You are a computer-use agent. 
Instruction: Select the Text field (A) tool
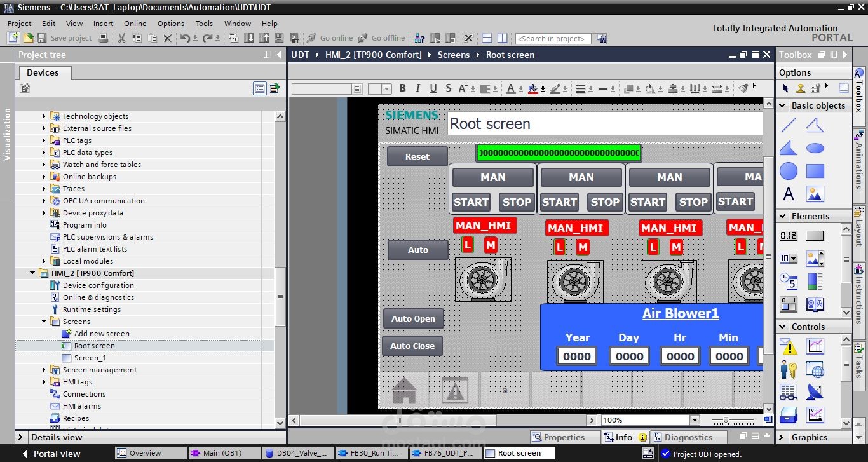point(789,194)
